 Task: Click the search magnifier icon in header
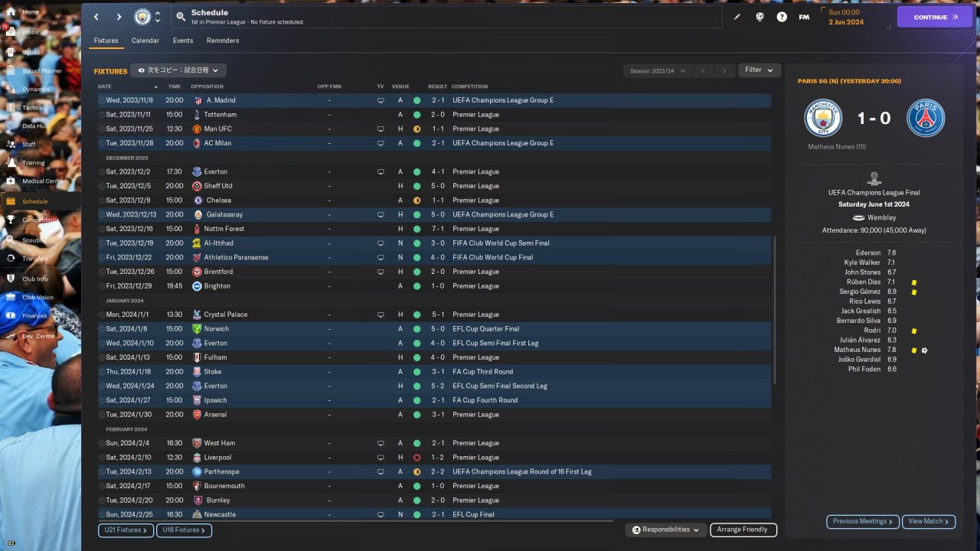pos(181,16)
